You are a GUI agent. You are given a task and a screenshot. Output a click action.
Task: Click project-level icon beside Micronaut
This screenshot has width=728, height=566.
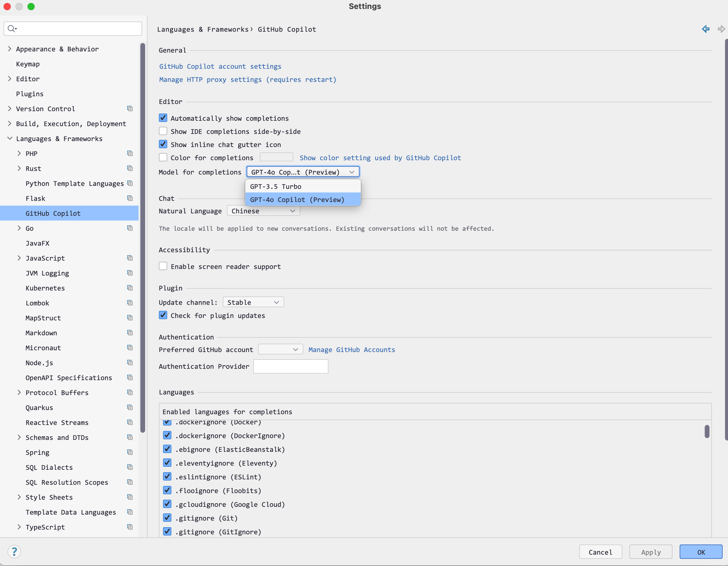(130, 348)
